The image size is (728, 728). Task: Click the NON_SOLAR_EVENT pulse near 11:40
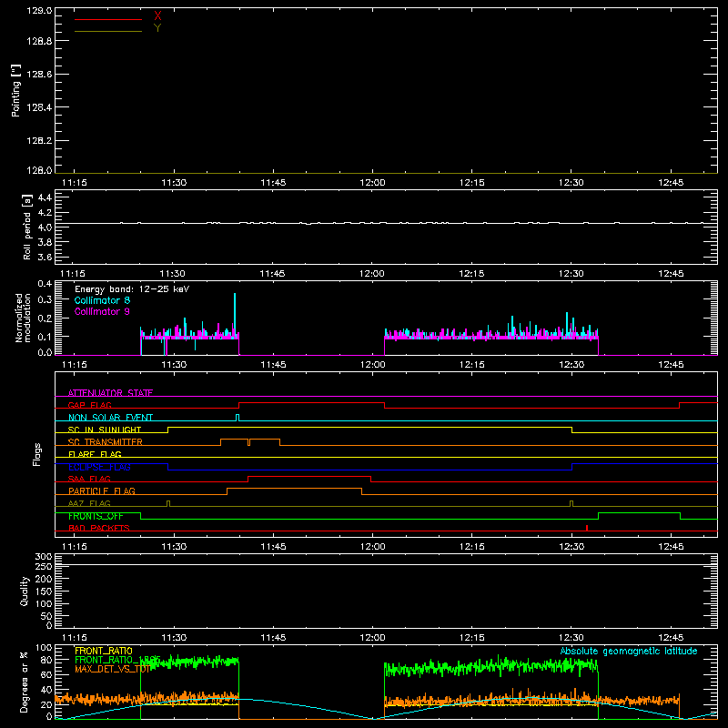[x=238, y=418]
